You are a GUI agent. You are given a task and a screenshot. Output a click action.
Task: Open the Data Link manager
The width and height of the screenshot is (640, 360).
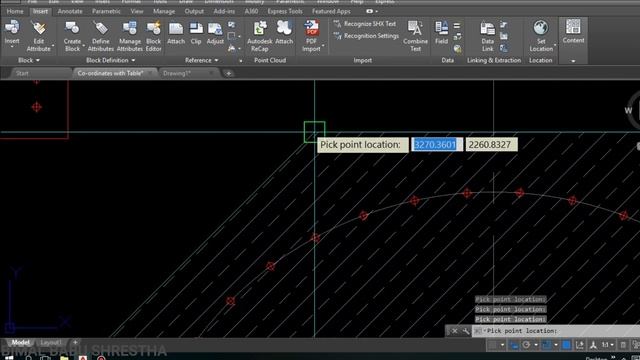pyautogui.click(x=487, y=36)
